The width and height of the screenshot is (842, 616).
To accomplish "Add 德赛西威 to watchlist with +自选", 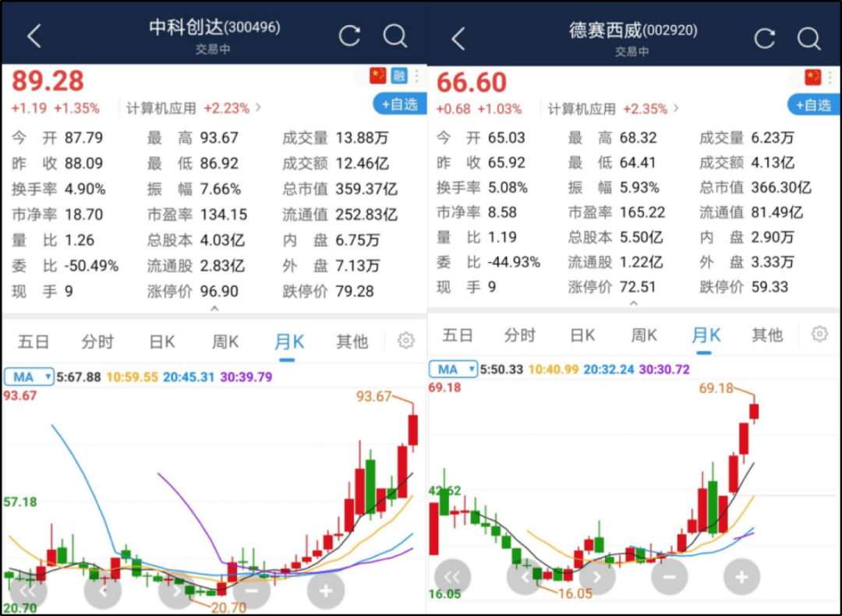I will coord(814,104).
